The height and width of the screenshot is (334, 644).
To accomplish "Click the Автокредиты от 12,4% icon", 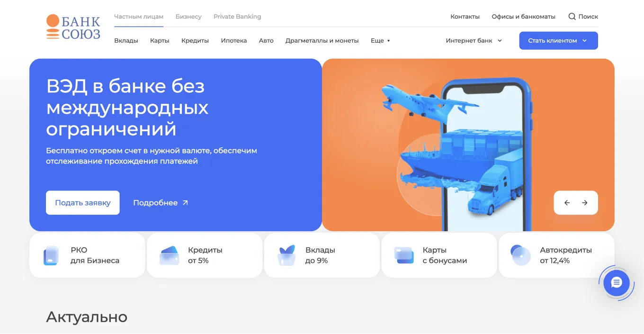I will [x=521, y=255].
